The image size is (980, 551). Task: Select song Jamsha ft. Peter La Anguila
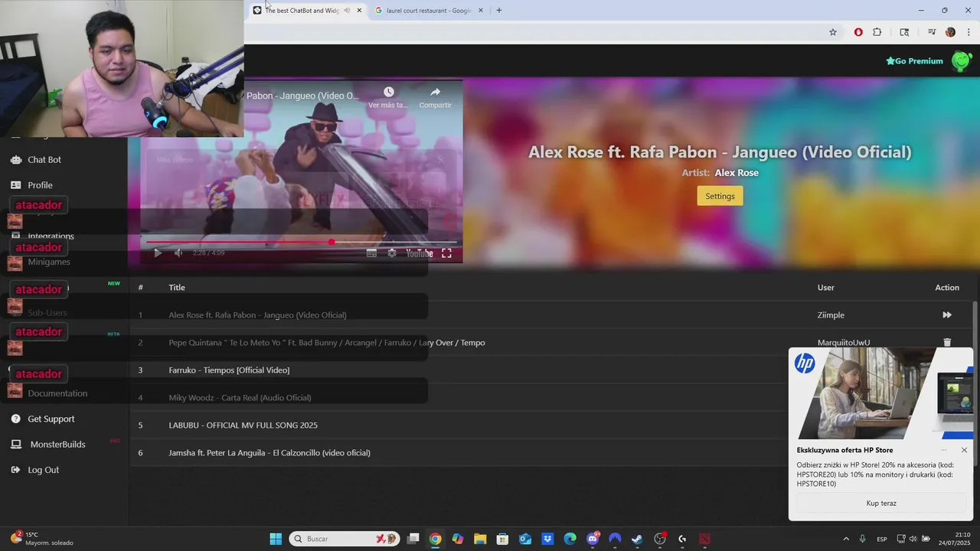tap(269, 452)
